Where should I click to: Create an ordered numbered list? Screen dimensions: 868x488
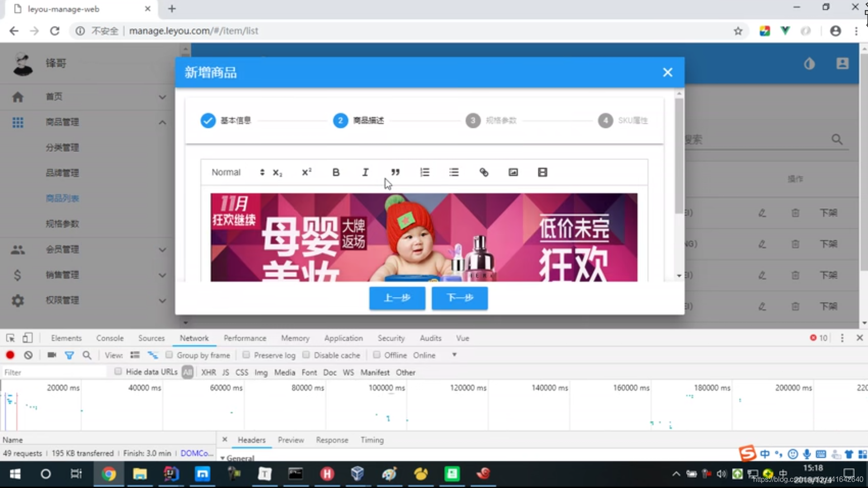point(425,172)
